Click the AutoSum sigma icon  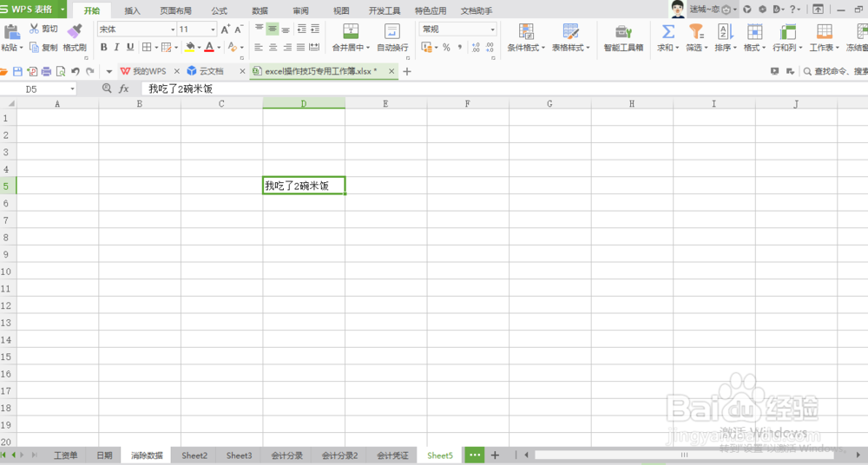click(668, 31)
